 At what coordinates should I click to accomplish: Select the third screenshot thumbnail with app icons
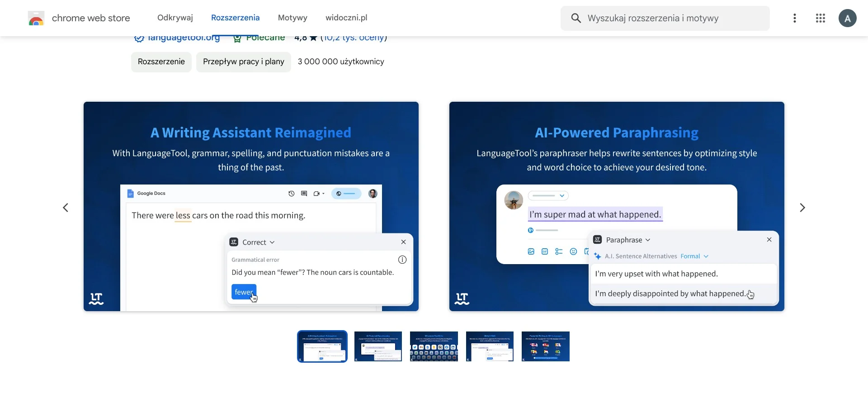(x=434, y=346)
